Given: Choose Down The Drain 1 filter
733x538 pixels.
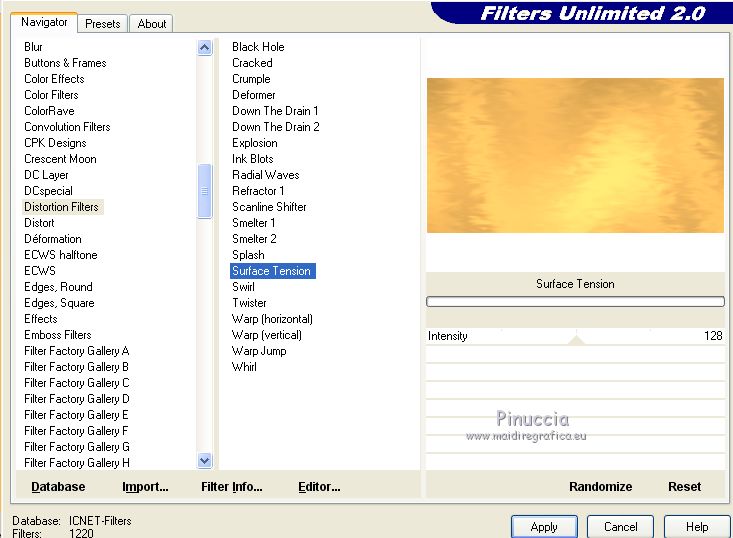Looking at the screenshot, I should [x=275, y=111].
